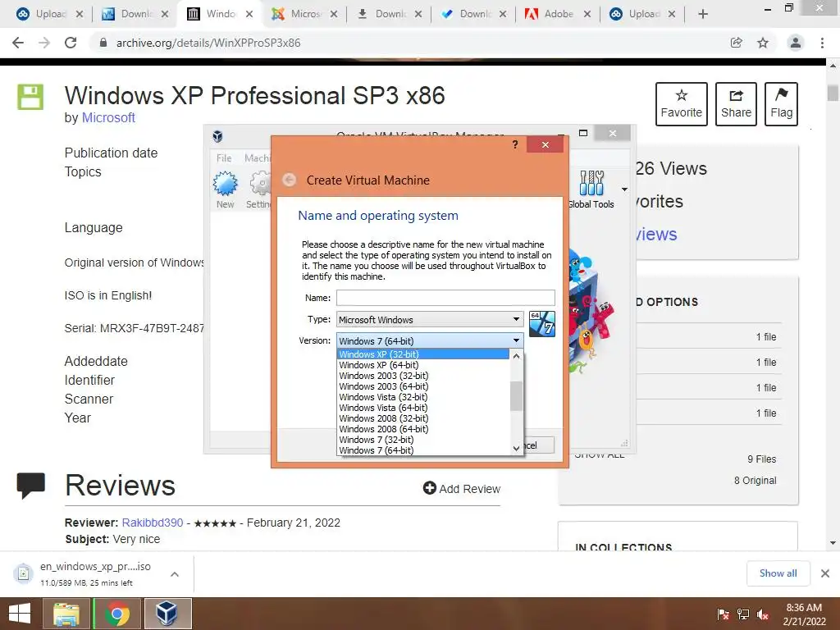
Task: Click the version list scrollbar thumb
Action: pos(517,396)
